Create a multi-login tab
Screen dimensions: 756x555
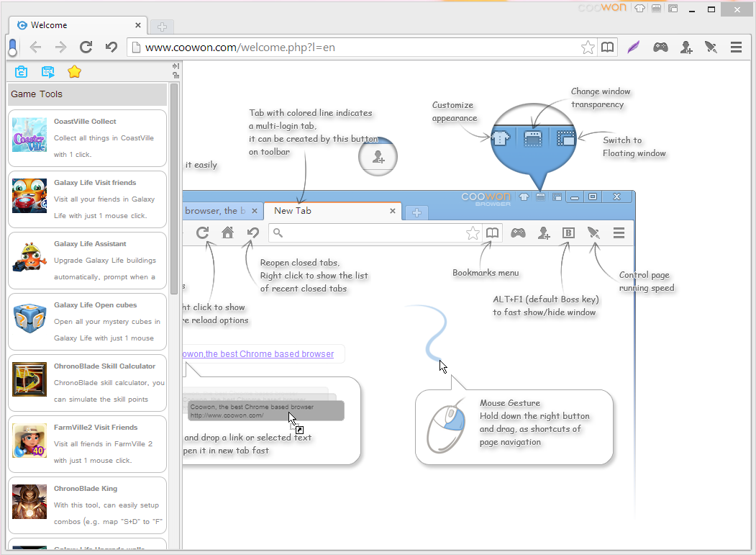686,48
